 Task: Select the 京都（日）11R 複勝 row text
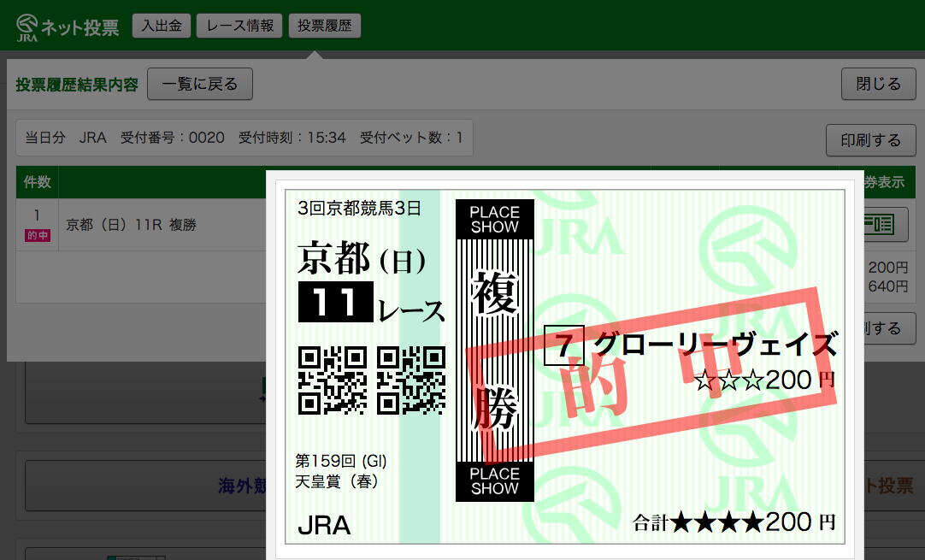(x=131, y=225)
